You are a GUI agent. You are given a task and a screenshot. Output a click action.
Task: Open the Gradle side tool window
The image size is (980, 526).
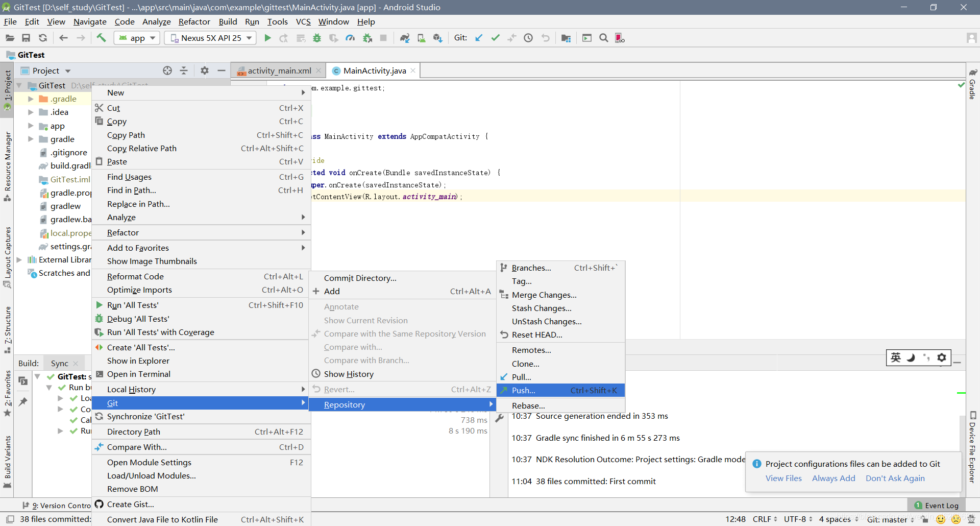973,85
